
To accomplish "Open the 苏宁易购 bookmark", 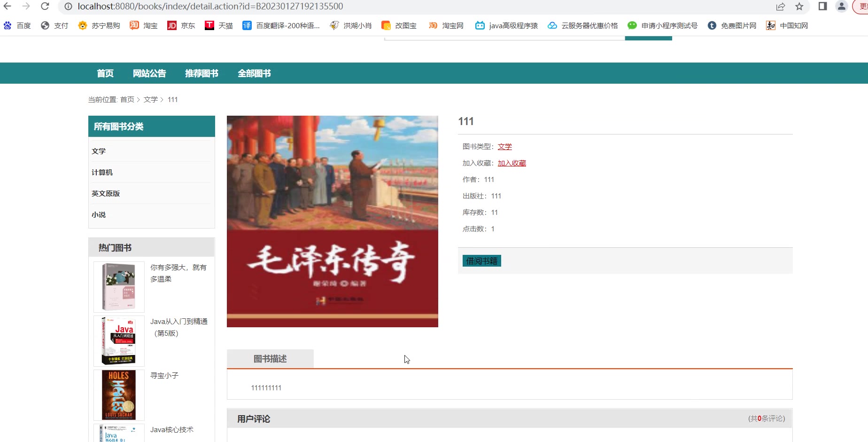I will click(x=99, y=25).
